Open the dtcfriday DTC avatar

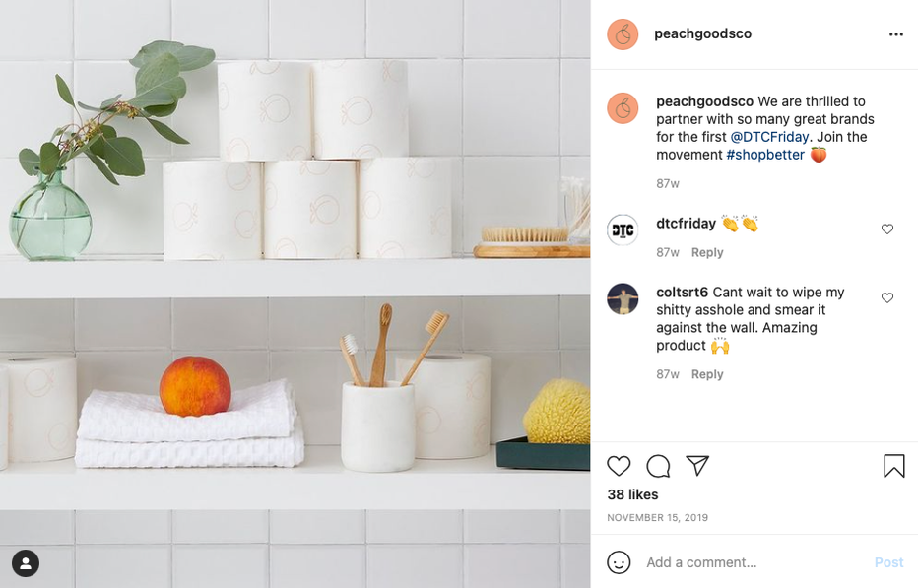623,229
